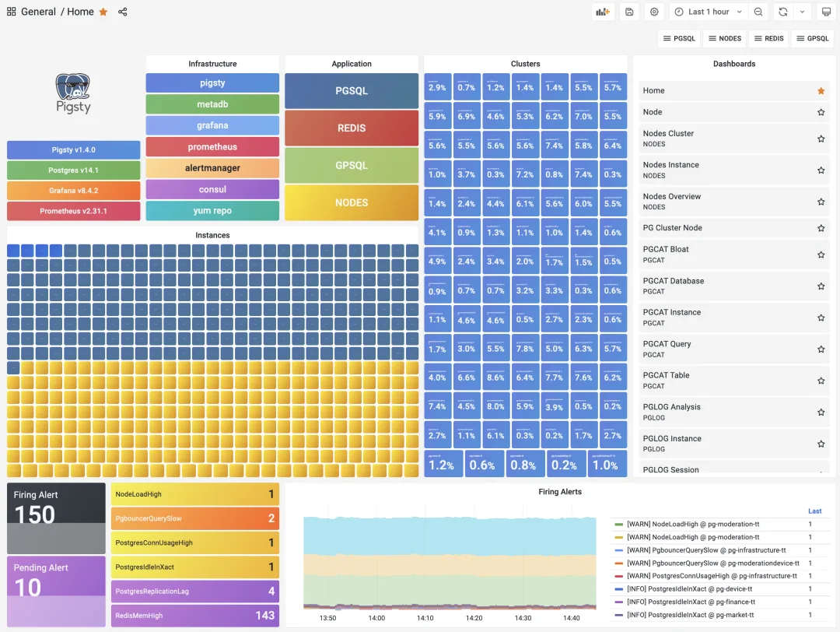The image size is (840, 632).
Task: Open the consul infrastructure link
Action: (212, 190)
